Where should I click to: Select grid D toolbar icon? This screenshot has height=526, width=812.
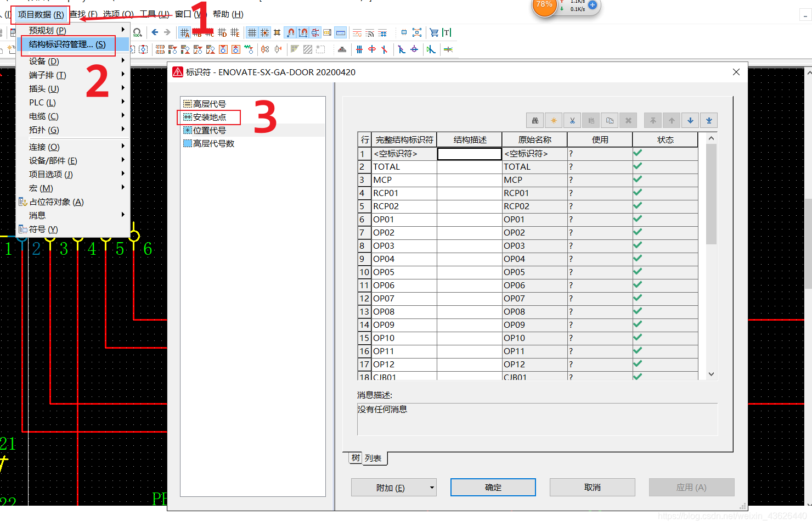(222, 32)
